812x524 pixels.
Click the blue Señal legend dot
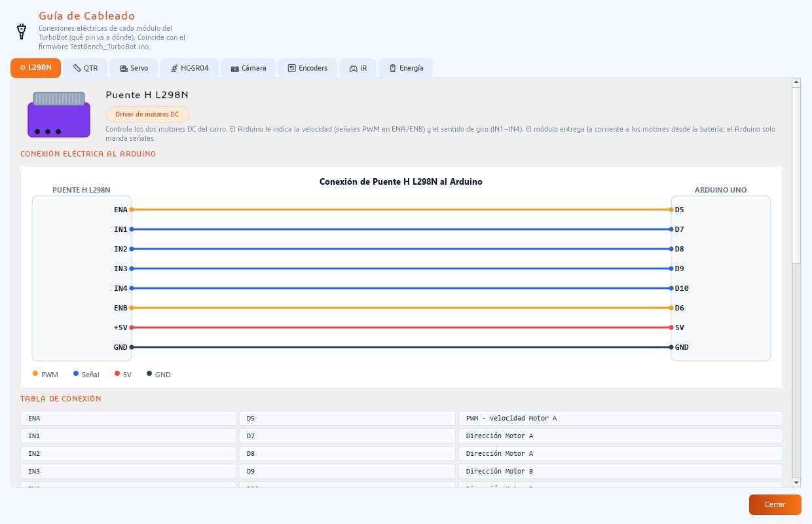[x=76, y=373]
